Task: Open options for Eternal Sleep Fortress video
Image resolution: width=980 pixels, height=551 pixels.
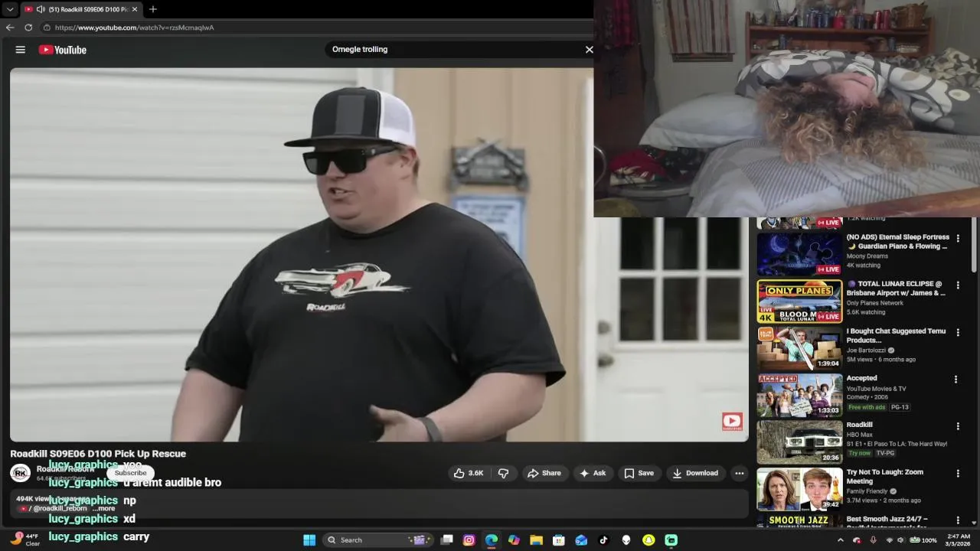Action: tap(957, 239)
